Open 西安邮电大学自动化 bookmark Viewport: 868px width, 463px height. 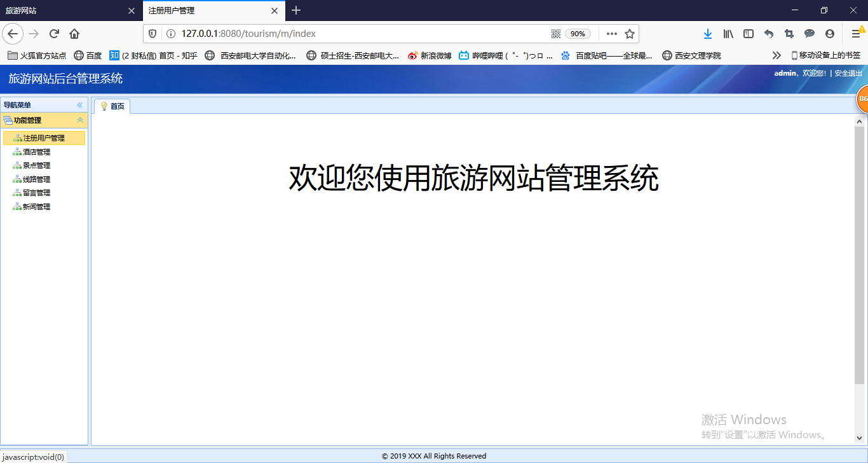pos(251,55)
